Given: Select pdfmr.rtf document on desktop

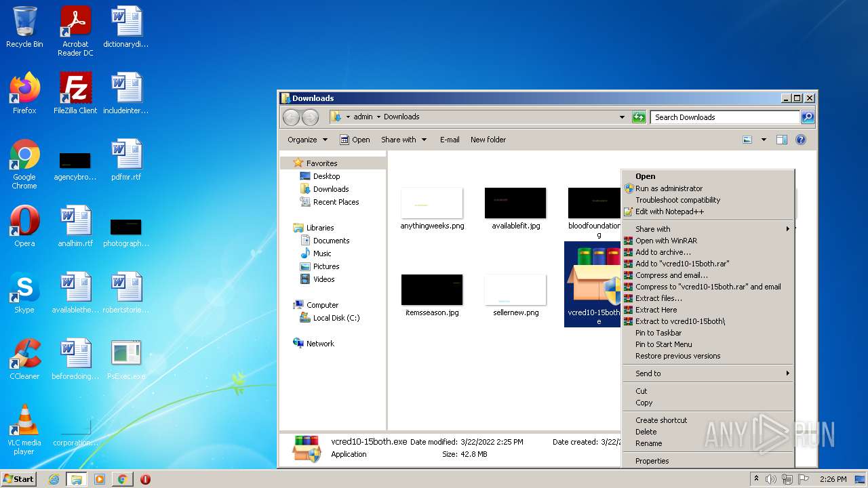Looking at the screenshot, I should (126, 160).
